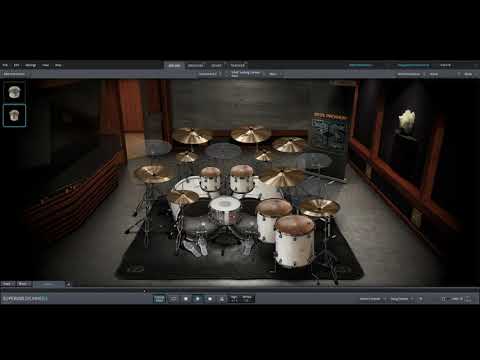Select the right rack tom
Viewport: 480px width, 360px height.
242,179
